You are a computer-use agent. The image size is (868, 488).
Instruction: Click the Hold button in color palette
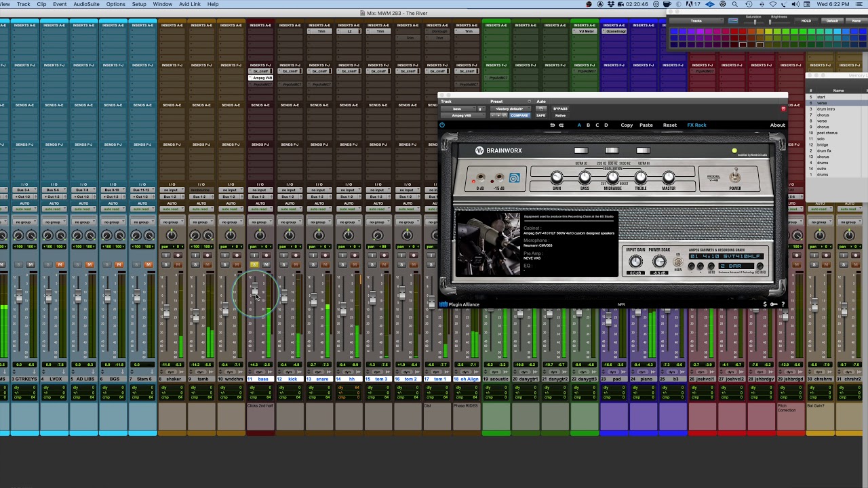point(806,21)
